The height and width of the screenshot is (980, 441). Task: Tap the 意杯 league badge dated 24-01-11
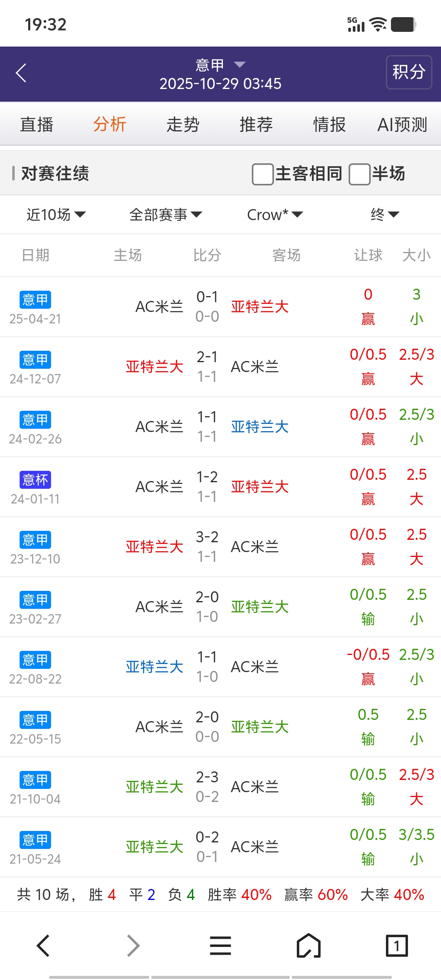click(35, 480)
